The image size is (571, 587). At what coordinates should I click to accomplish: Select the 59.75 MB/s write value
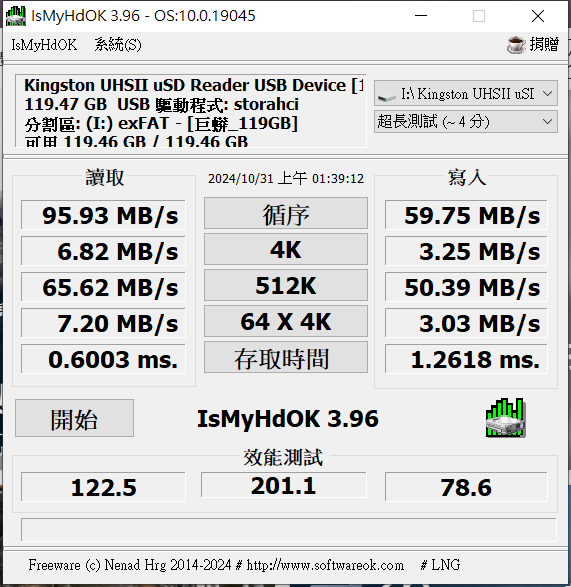466,215
